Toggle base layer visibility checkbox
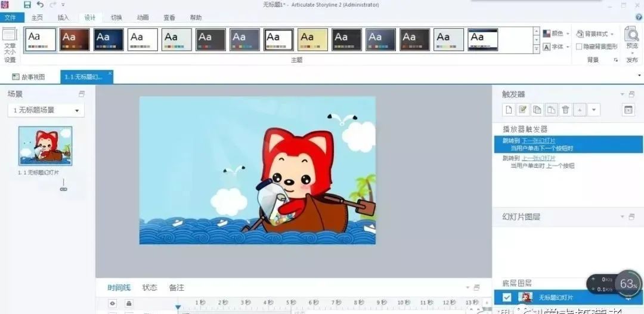The height and width of the screenshot is (314, 644). point(507,297)
